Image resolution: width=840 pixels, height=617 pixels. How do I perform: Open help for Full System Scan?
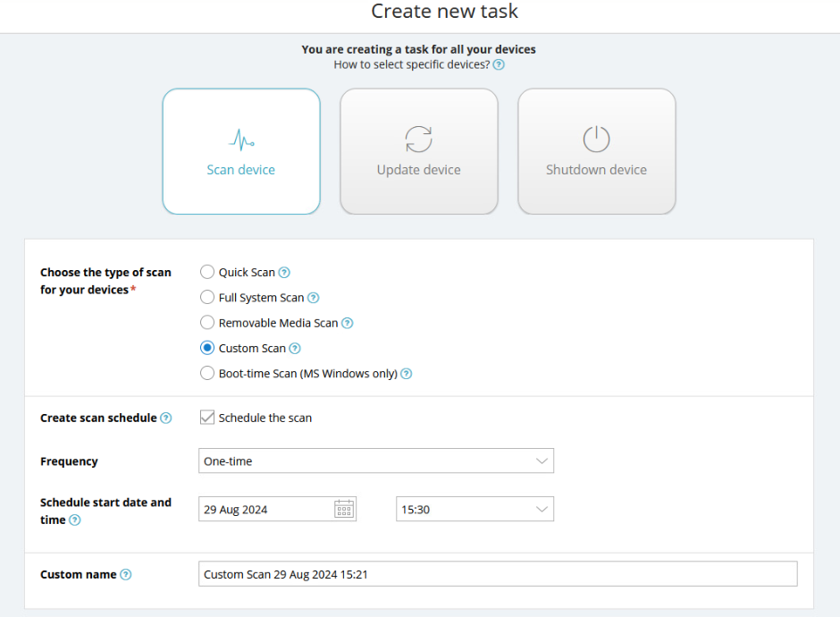pos(312,297)
